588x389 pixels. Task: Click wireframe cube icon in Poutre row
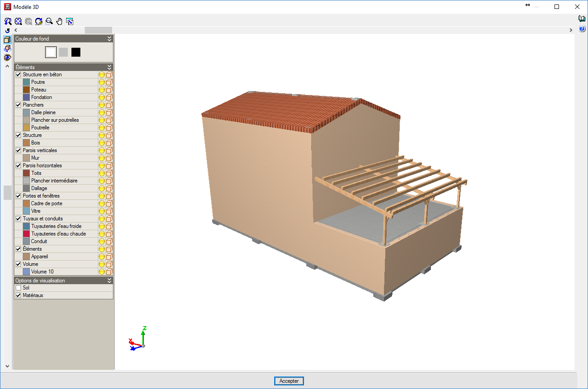pyautogui.click(x=109, y=82)
